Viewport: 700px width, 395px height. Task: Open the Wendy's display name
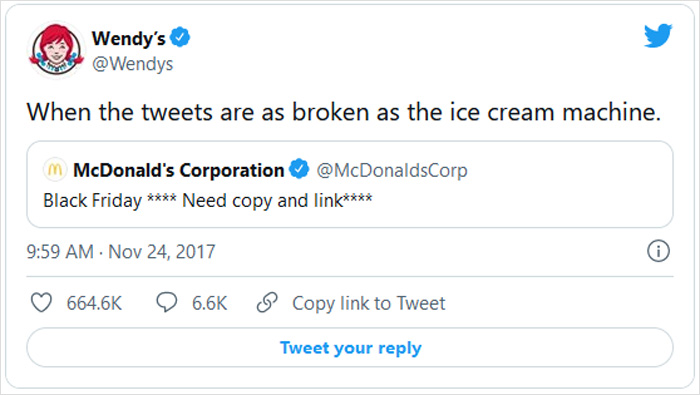(129, 38)
